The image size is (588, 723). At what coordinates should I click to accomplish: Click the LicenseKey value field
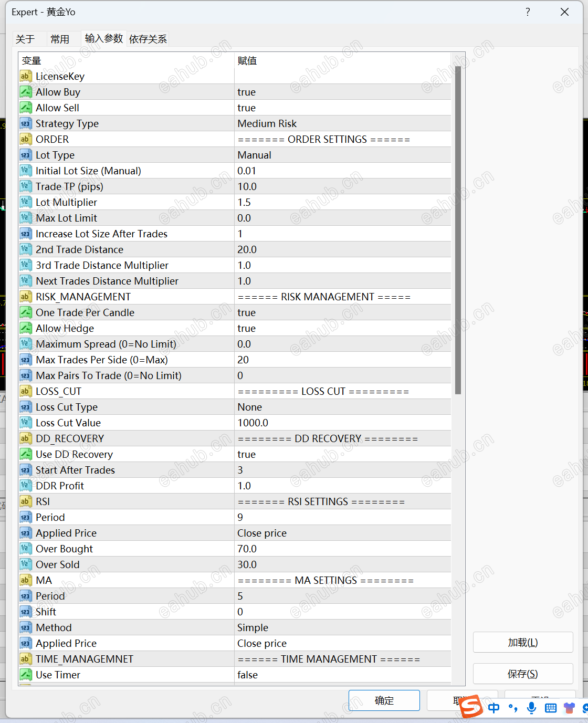(x=343, y=76)
